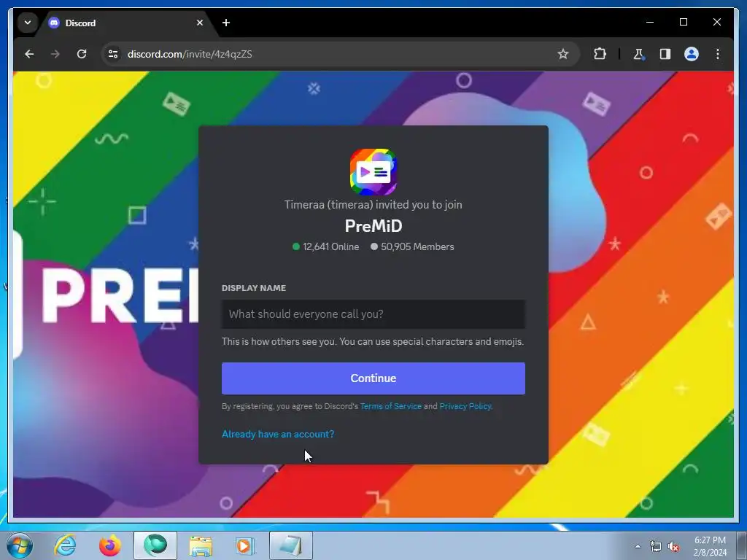Click the address bar URL discord.com/invite/4z4qzZS

coord(190,54)
